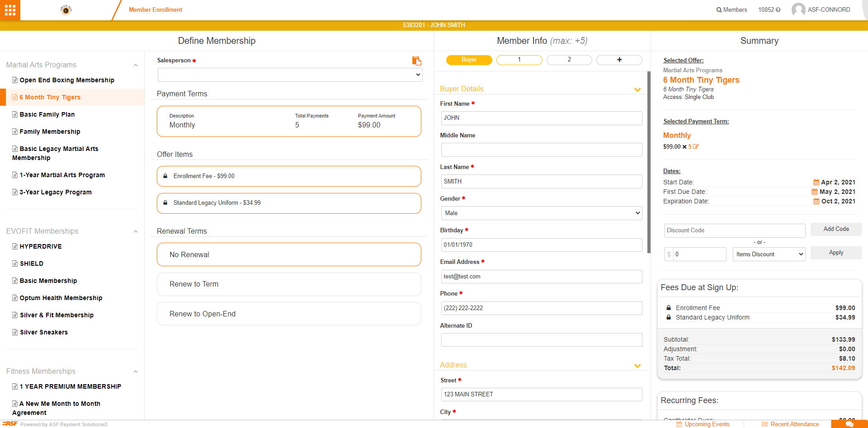Collapse the Martial Arts Programs section
868x428 pixels.
tap(135, 65)
